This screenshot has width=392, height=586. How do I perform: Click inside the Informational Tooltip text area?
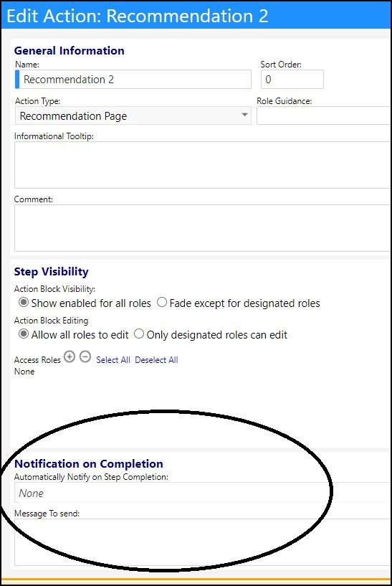[x=203, y=165]
